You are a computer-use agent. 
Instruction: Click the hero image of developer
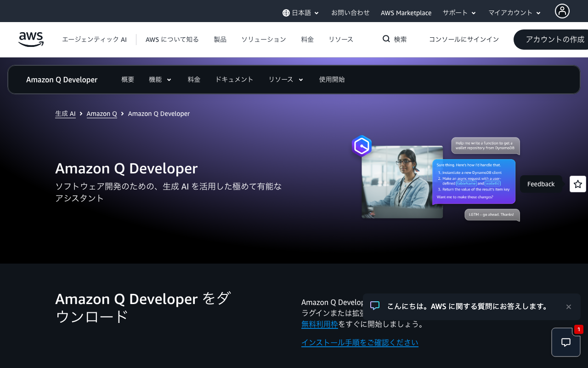(402, 182)
